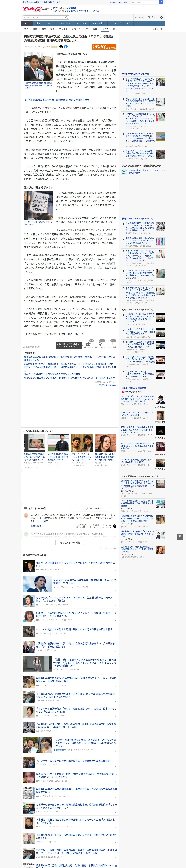The image size is (186, 868).
Task: Click the ログイン link
Action: (x=57, y=11)
